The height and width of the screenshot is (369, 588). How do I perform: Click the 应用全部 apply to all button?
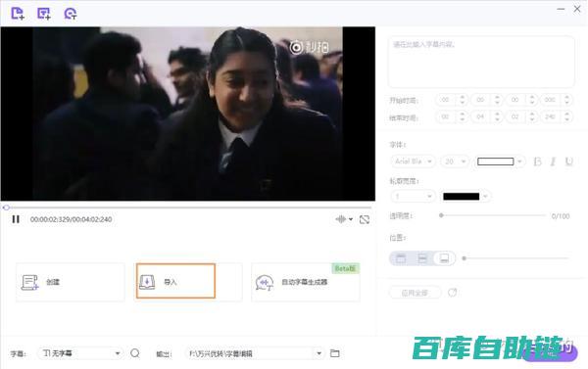point(415,293)
